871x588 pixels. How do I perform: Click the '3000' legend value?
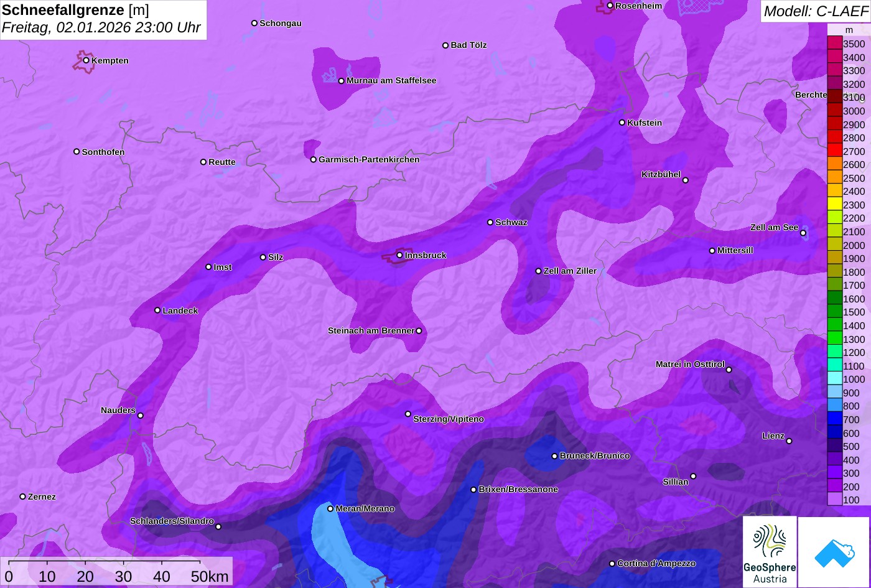854,111
